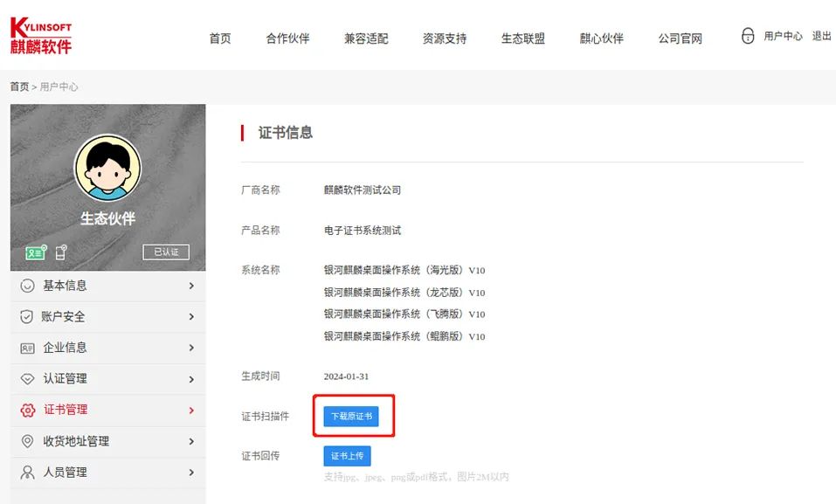Expand the 基本信息 chevron arrow

coord(191,286)
